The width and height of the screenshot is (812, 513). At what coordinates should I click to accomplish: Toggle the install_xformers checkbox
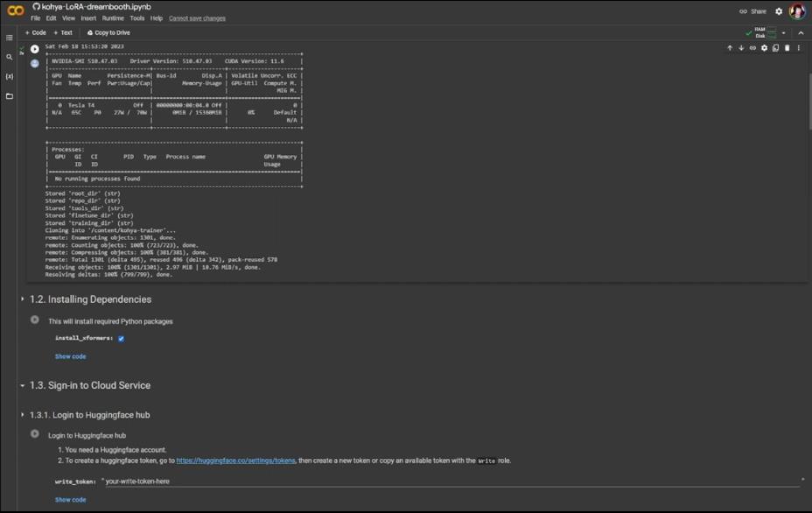(120, 338)
